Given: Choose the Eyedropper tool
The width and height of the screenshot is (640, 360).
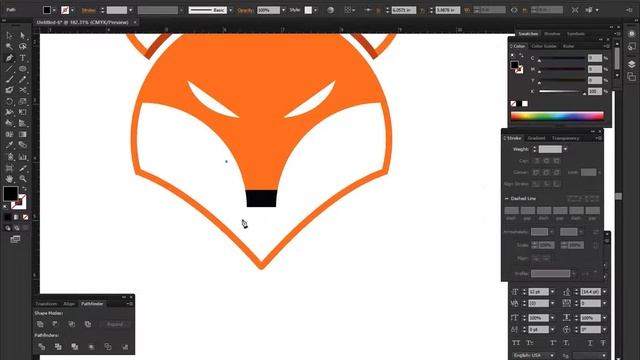Looking at the screenshot, I should coord(9,145).
